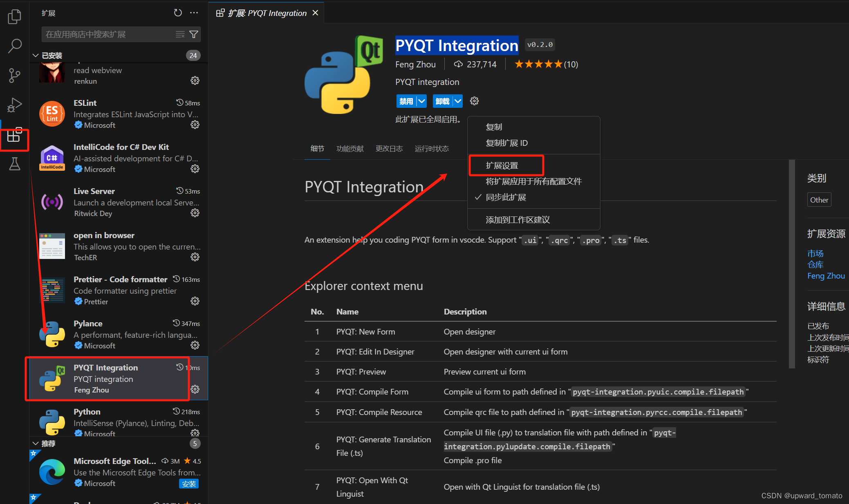The height and width of the screenshot is (504, 849).
Task: Click PYQT: New Form table row
Action: coord(540,332)
